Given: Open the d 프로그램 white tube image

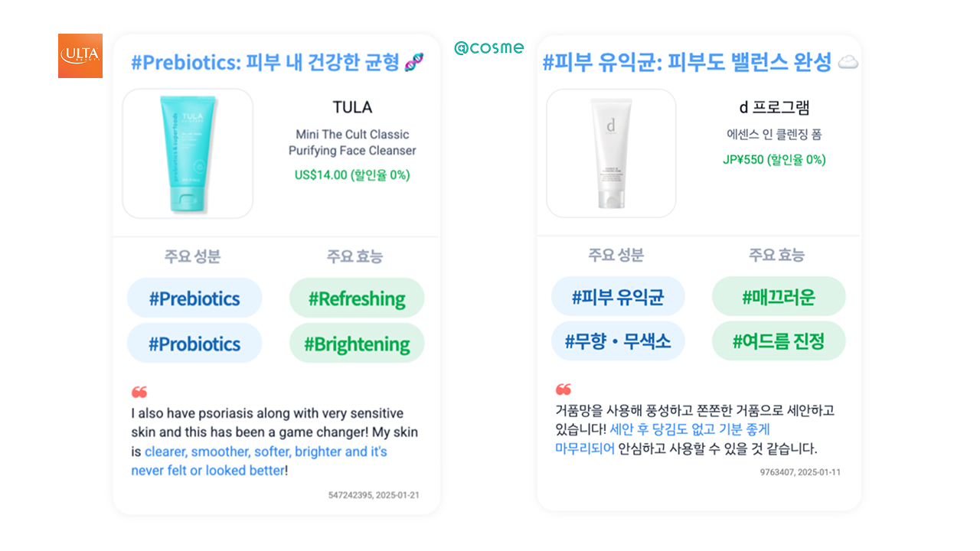Looking at the screenshot, I should pyautogui.click(x=611, y=153).
